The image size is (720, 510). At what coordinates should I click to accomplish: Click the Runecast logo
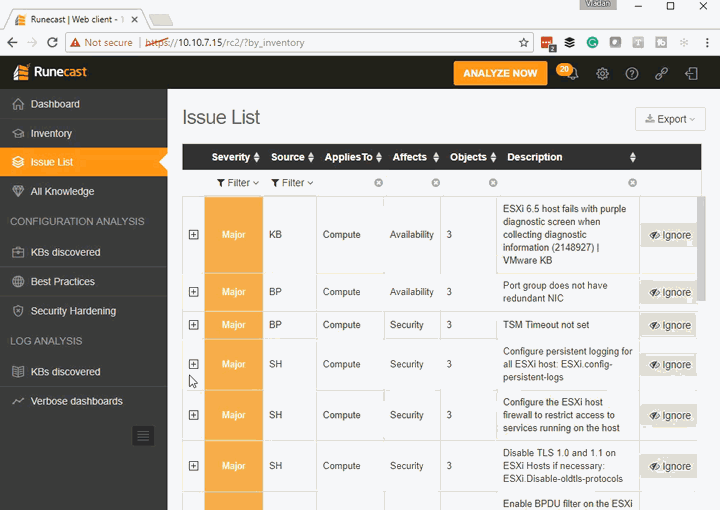tap(50, 72)
